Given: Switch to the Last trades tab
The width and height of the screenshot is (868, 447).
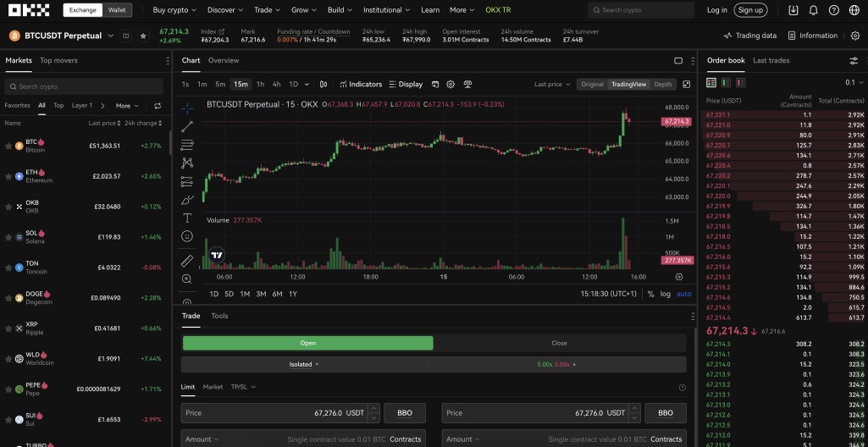Looking at the screenshot, I should point(771,60).
